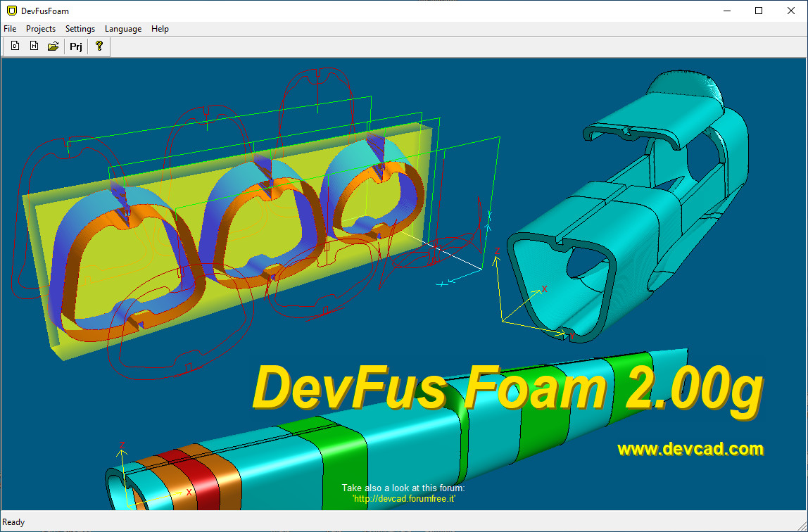Open the File menu
Image resolution: width=808 pixels, height=532 pixels.
pyautogui.click(x=10, y=29)
